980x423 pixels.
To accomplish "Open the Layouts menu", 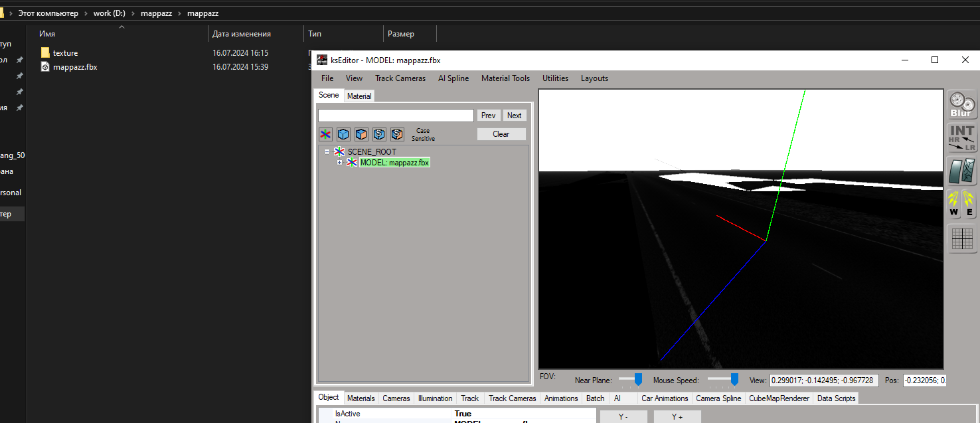I will tap(595, 78).
